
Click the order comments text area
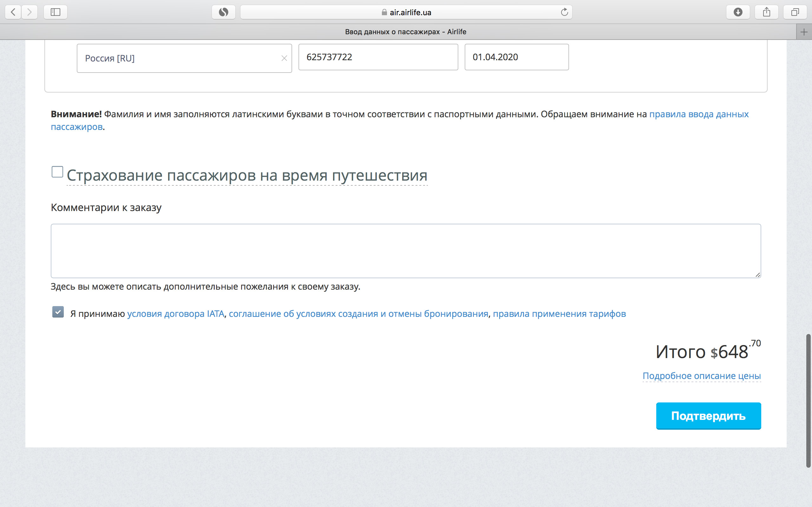point(405,251)
